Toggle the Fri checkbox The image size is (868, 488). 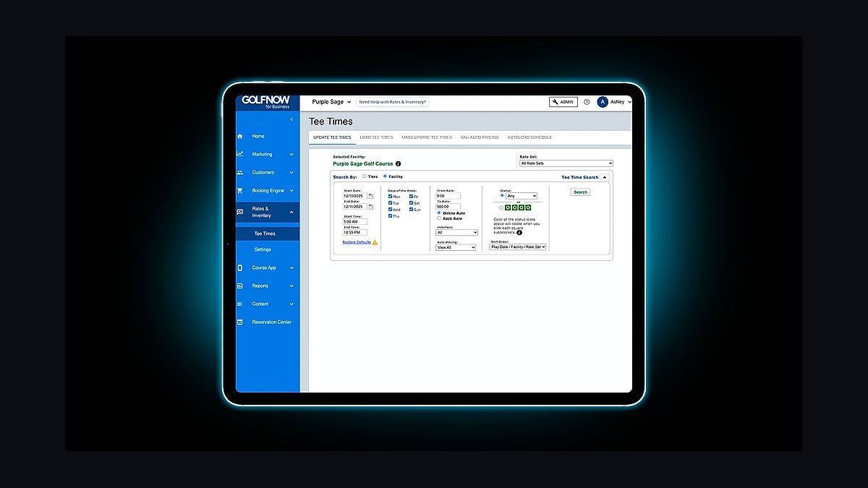click(x=412, y=197)
